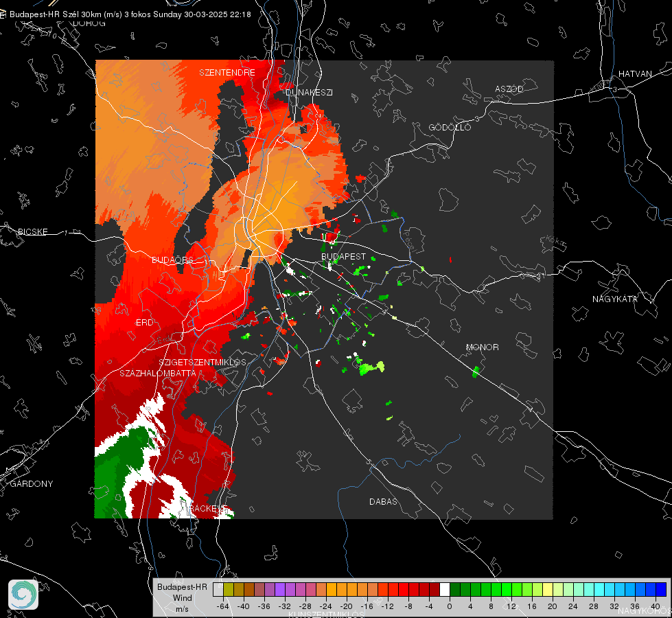This screenshot has width=672, height=618.
Task: Click the legend tick value '-12'
Action: tap(388, 606)
